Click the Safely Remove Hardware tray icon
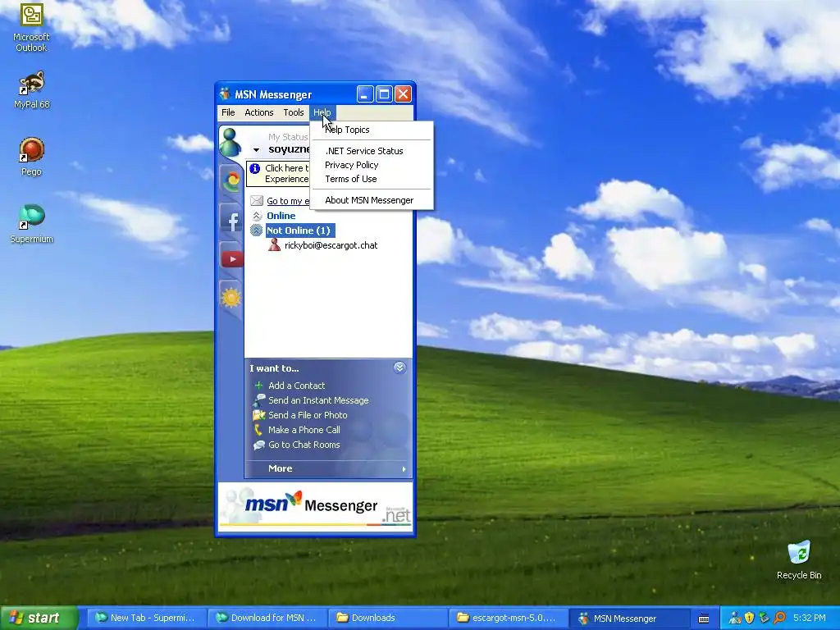Screen dimensions: 840x630 [764, 618]
